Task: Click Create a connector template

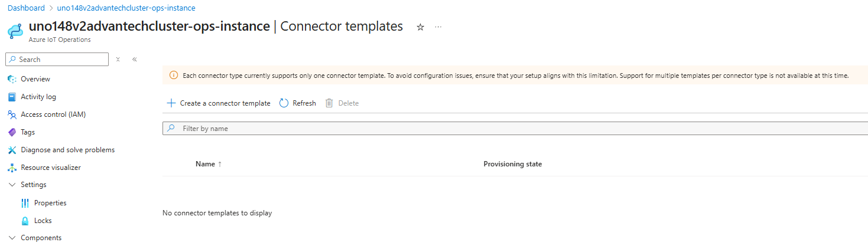Action: click(219, 103)
